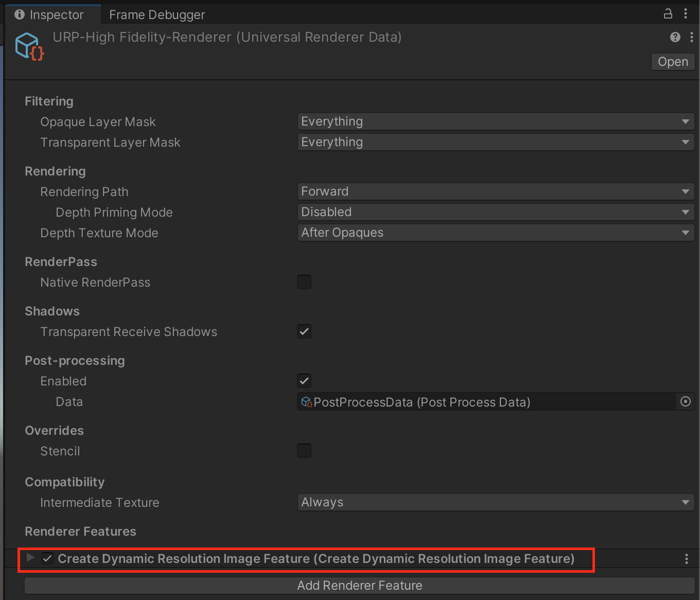Switch to the Frame Debugger tab
Image resolution: width=700 pixels, height=600 pixels.
click(x=156, y=14)
